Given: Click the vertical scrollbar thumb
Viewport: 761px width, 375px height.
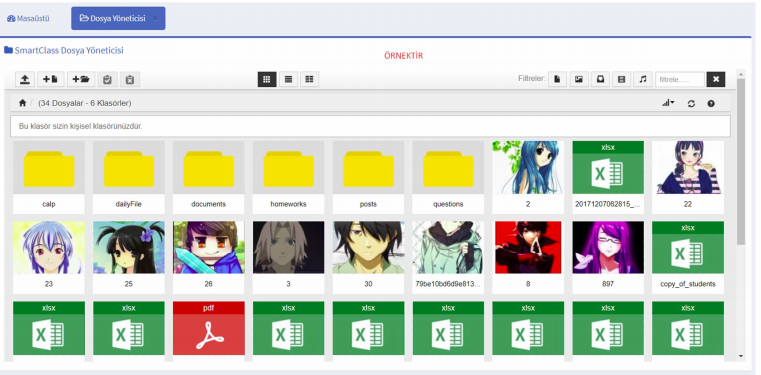Looking at the screenshot, I should 741,161.
